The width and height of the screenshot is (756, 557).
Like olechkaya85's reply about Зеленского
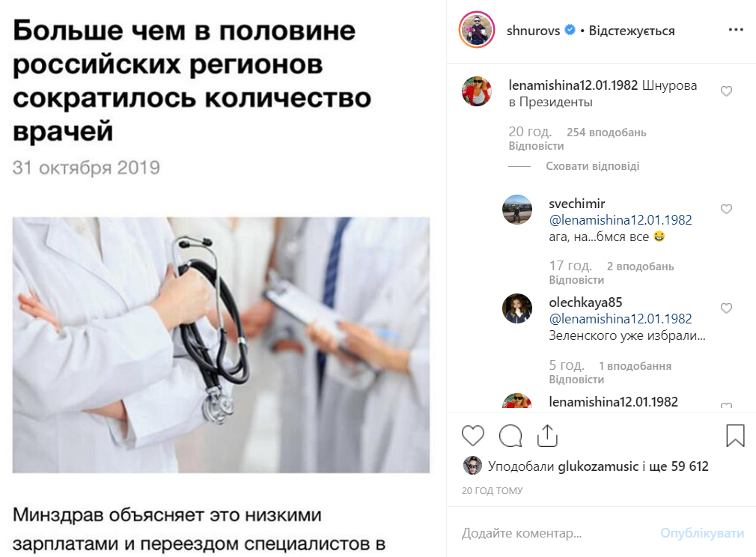click(x=726, y=308)
